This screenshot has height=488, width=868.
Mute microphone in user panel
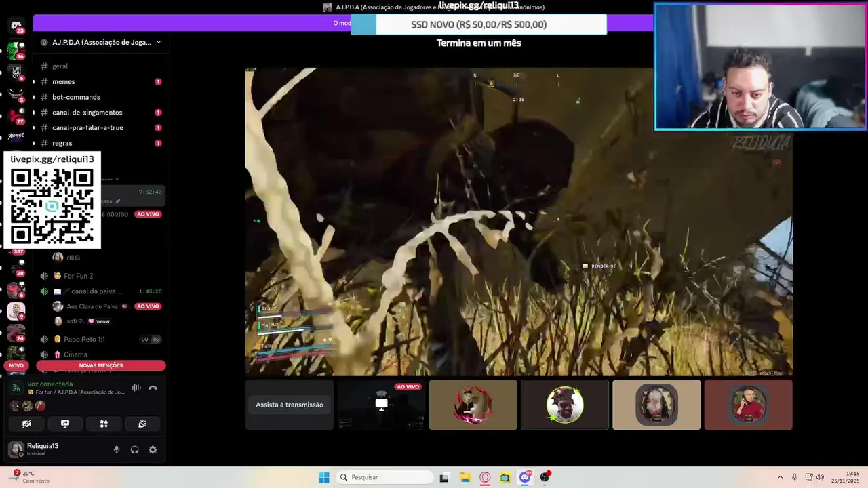[117, 449]
